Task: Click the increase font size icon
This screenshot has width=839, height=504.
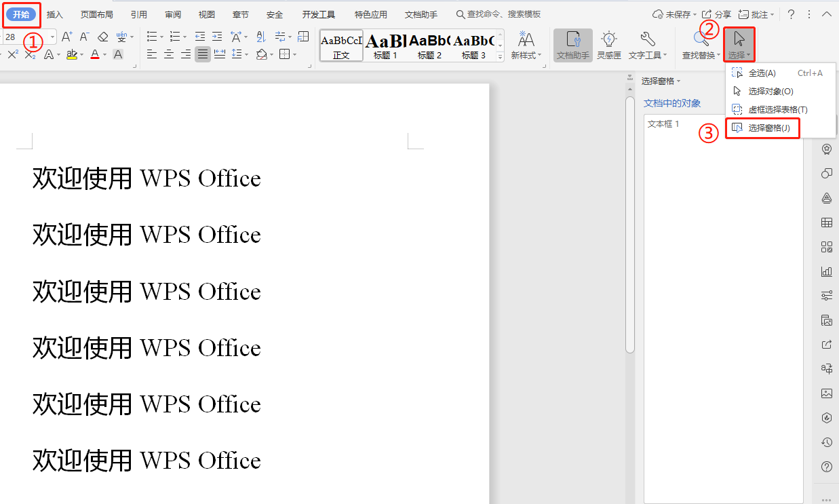Action: click(66, 37)
